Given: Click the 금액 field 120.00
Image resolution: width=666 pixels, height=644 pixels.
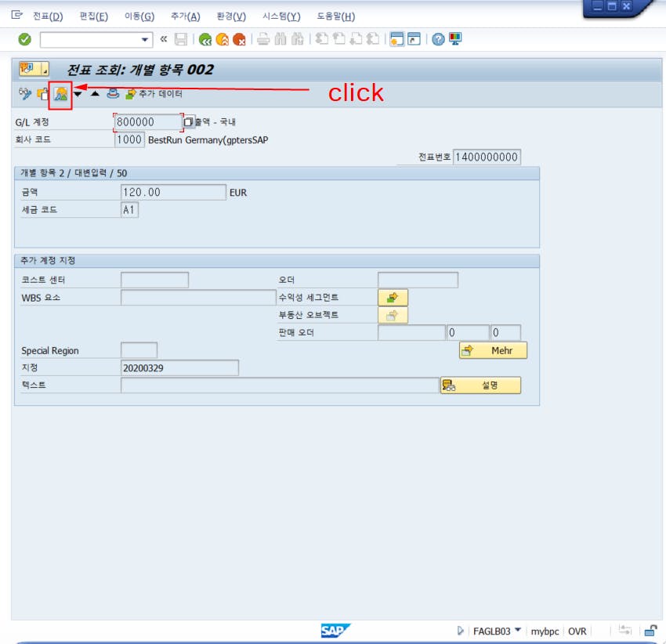Looking at the screenshot, I should point(173,193).
